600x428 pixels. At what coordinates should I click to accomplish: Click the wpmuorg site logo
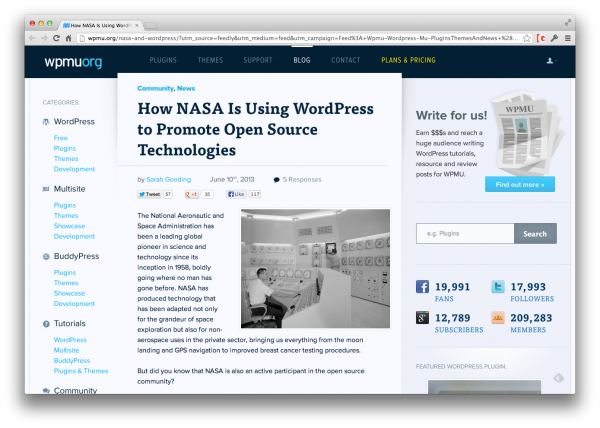73,62
